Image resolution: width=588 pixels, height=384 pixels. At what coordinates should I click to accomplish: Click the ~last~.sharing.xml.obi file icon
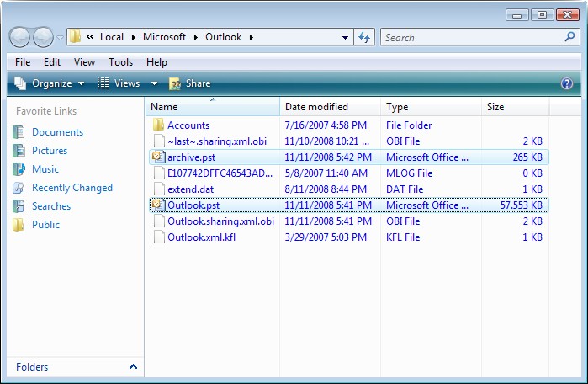tap(159, 141)
